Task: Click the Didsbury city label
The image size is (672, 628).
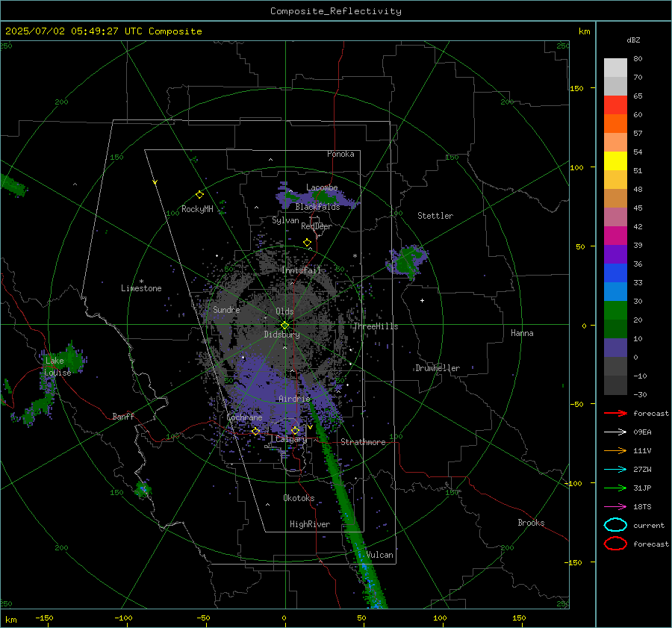Action: [282, 335]
